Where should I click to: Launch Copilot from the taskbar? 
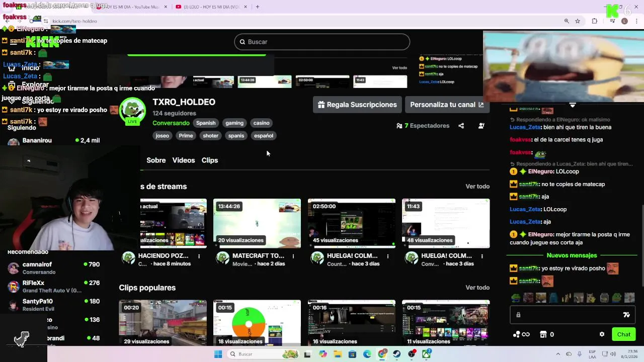pos(323,354)
